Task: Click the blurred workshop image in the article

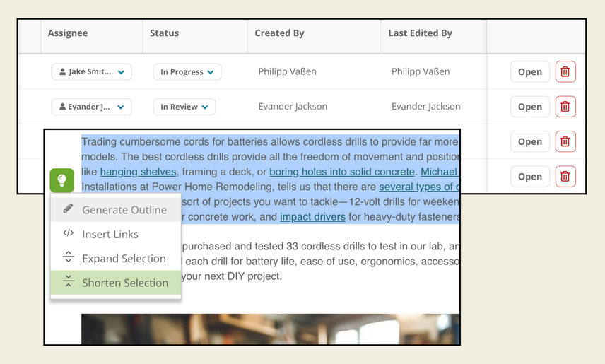Action: click(x=270, y=329)
